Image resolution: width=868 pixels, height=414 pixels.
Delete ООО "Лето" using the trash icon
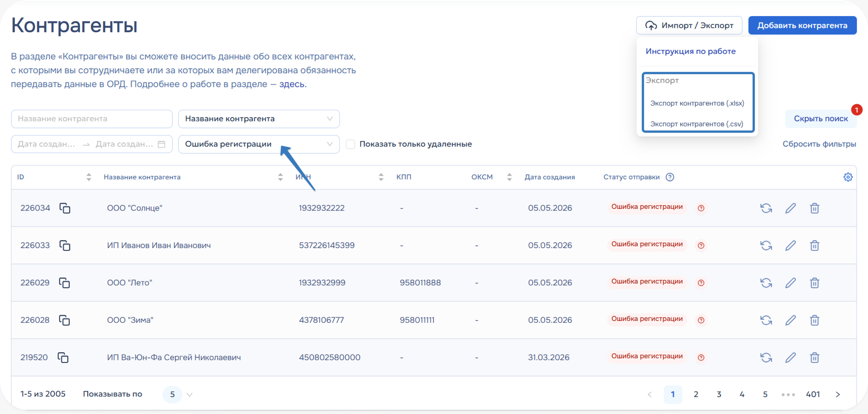[x=814, y=283]
